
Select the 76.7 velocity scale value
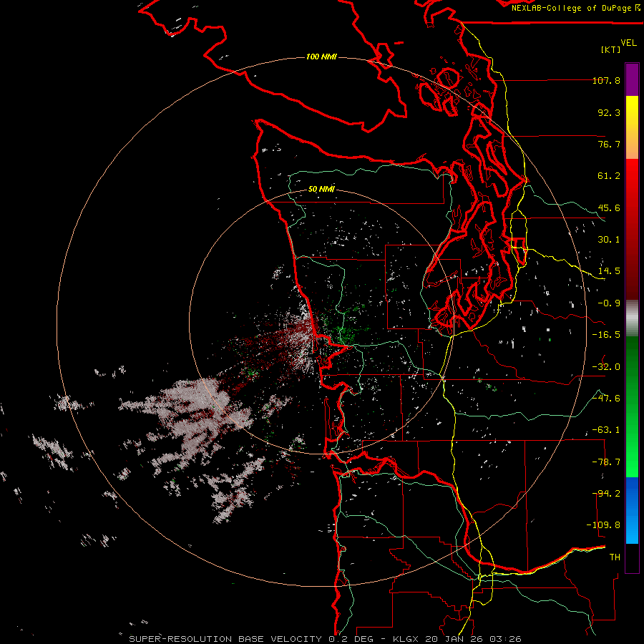609,144
